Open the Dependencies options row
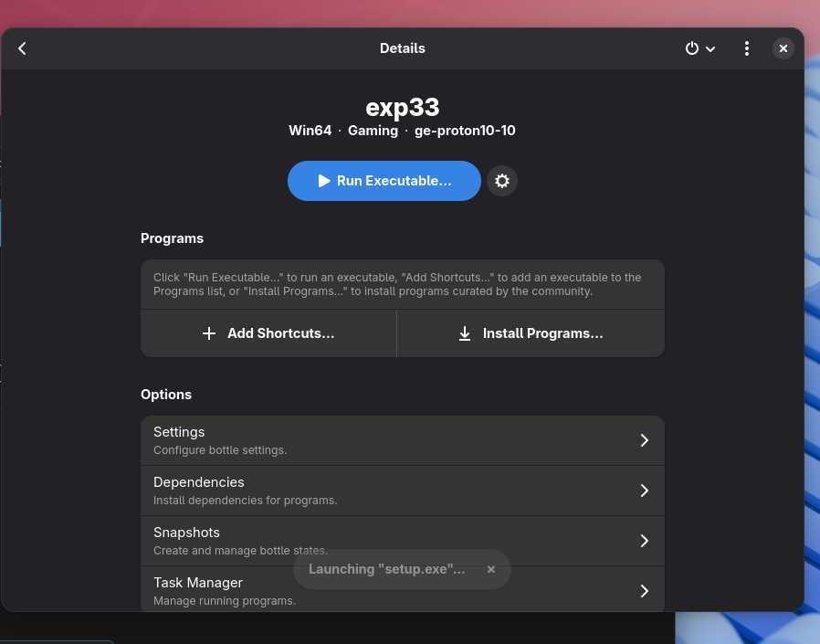This screenshot has height=644, width=820. 403,491
